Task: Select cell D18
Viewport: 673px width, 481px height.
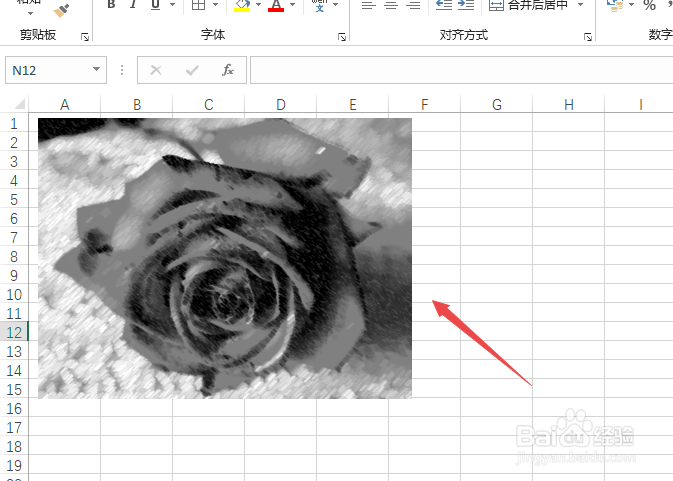Action: 281,447
